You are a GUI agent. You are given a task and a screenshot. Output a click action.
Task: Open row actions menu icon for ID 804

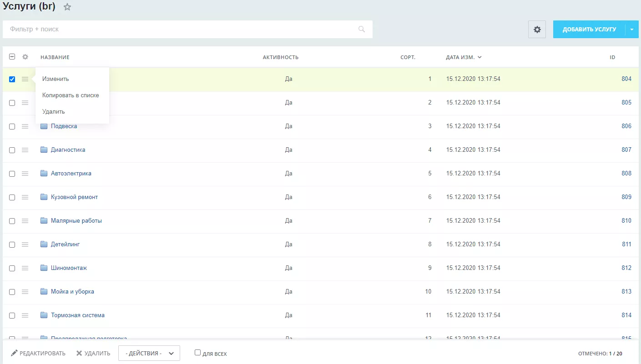[x=25, y=79]
